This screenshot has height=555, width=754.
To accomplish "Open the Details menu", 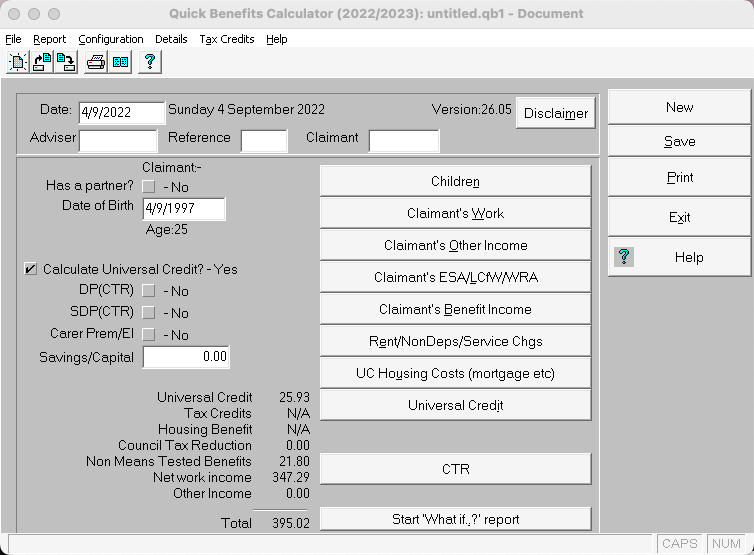I will click(171, 39).
